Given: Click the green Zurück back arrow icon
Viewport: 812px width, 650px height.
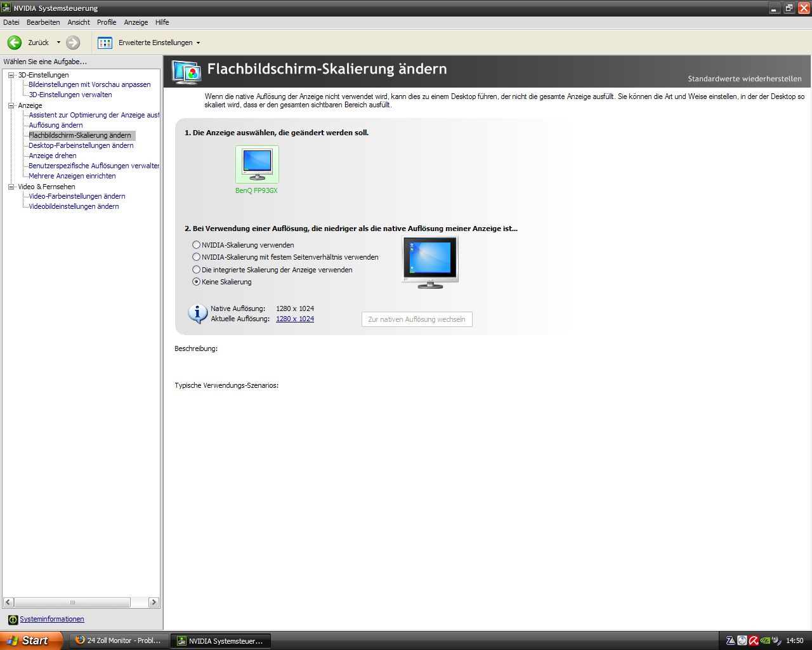Looking at the screenshot, I should pos(14,43).
